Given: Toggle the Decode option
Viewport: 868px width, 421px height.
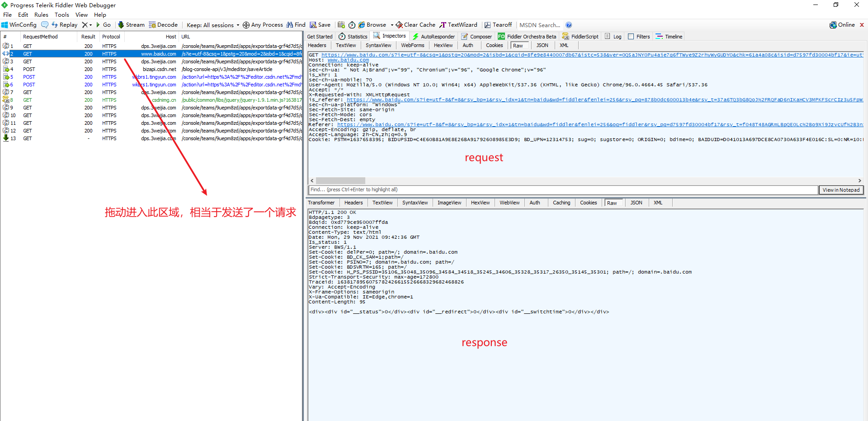Looking at the screenshot, I should pos(163,25).
